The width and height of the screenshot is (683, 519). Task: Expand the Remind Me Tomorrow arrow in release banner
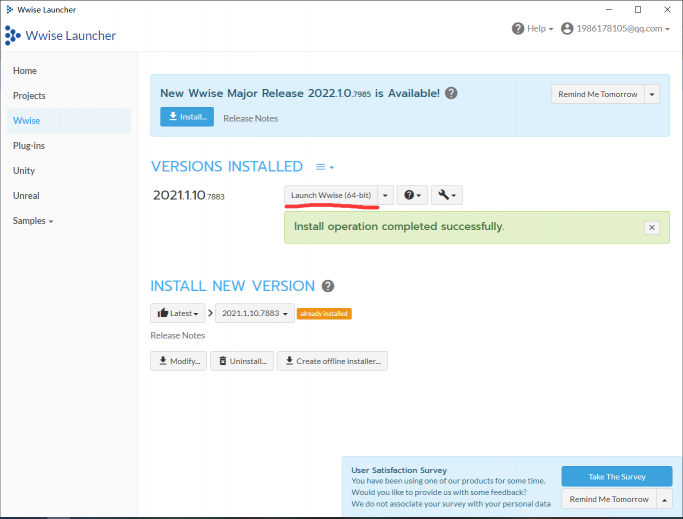pos(652,94)
